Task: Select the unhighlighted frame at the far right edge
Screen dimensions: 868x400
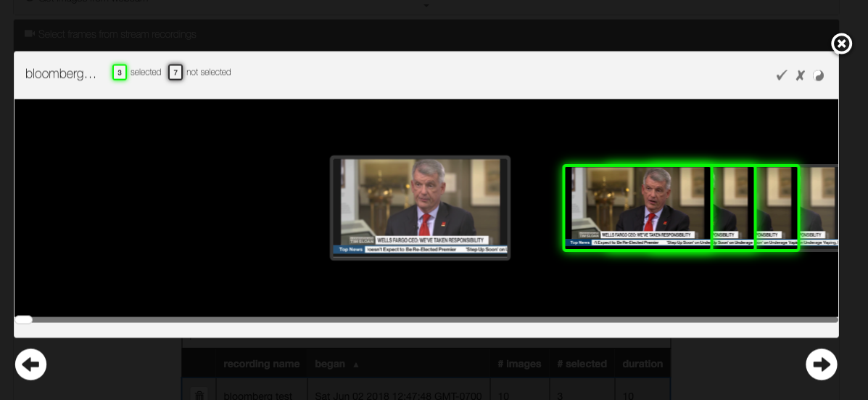Action: pos(819,208)
